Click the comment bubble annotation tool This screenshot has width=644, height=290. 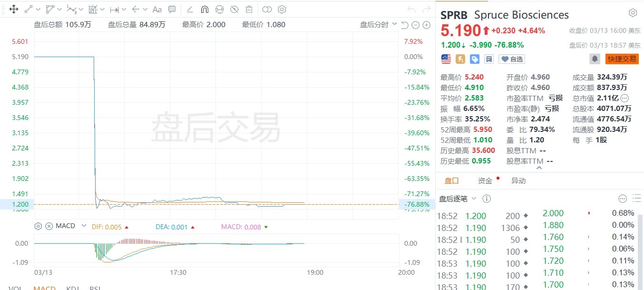[x=172, y=9]
